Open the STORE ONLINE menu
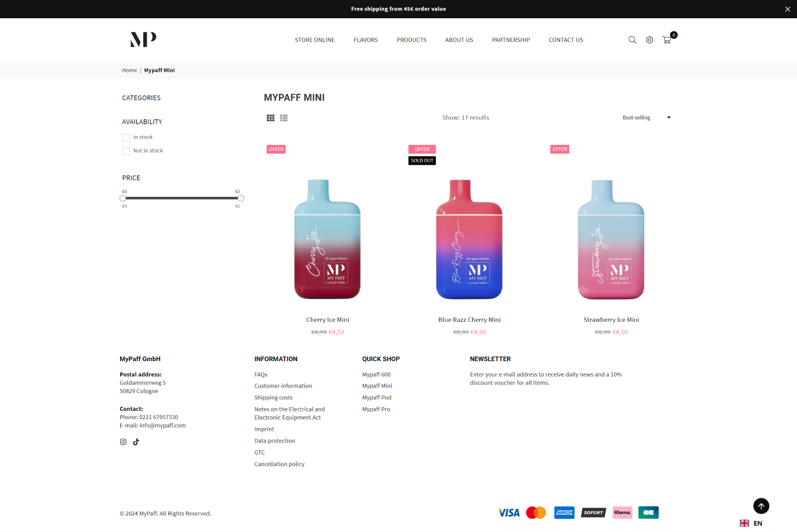 click(x=315, y=40)
